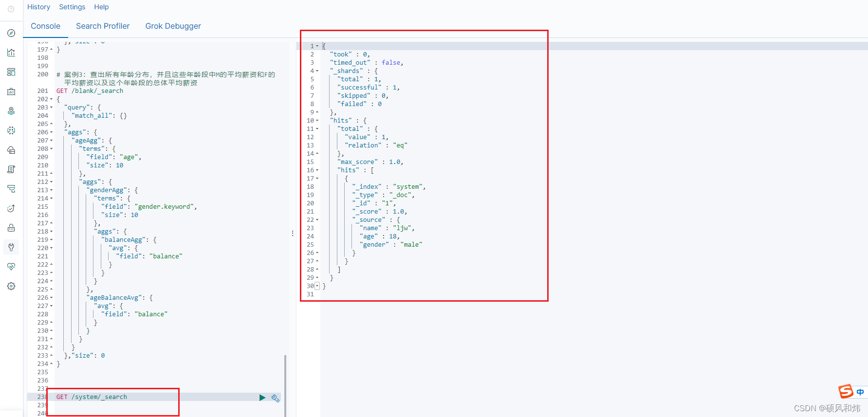The width and height of the screenshot is (868, 417).
Task: Toggle the Chinese input mode indicator
Action: pos(860,392)
